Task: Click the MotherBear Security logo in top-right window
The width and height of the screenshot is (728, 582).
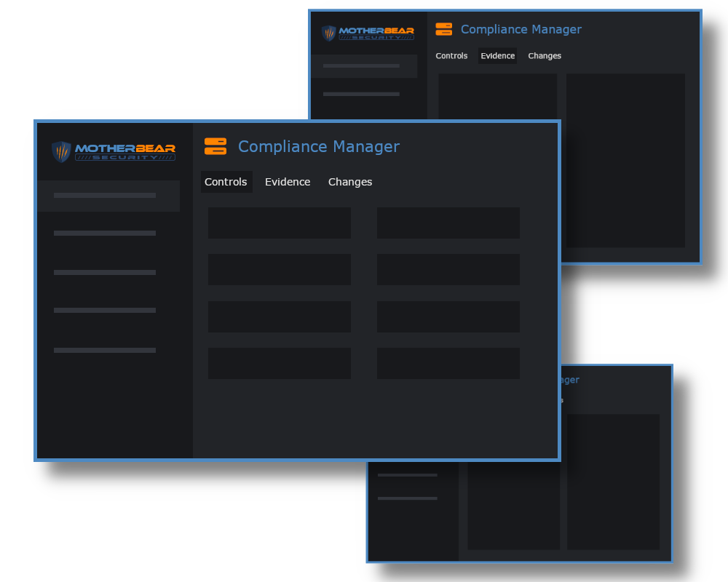Action: pyautogui.click(x=368, y=33)
